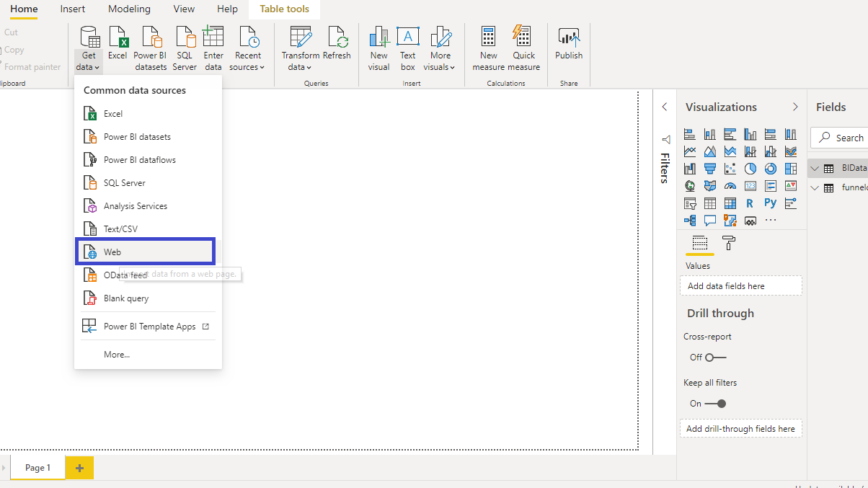Expand the Recent sources dropdown
The height and width of the screenshot is (488, 868).
pos(248,49)
